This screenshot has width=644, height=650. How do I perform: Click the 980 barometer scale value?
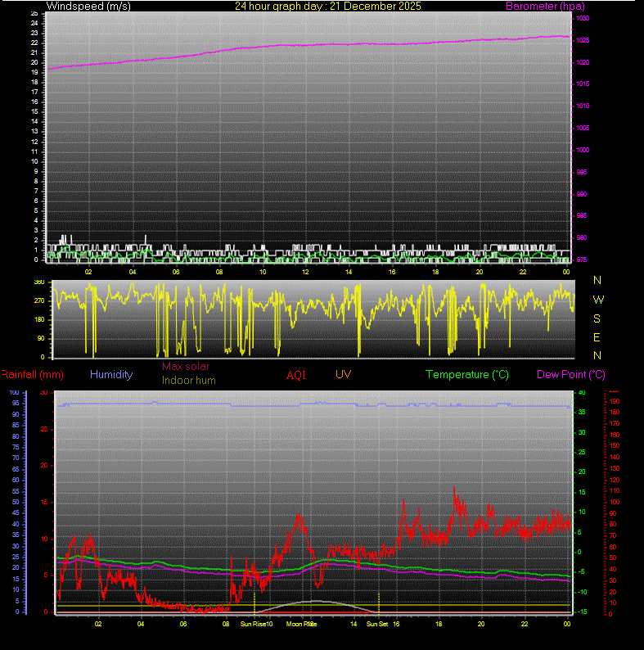pyautogui.click(x=582, y=238)
